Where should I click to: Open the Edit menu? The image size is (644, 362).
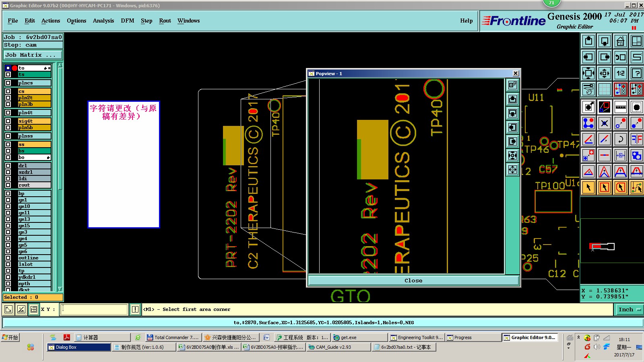(x=30, y=21)
